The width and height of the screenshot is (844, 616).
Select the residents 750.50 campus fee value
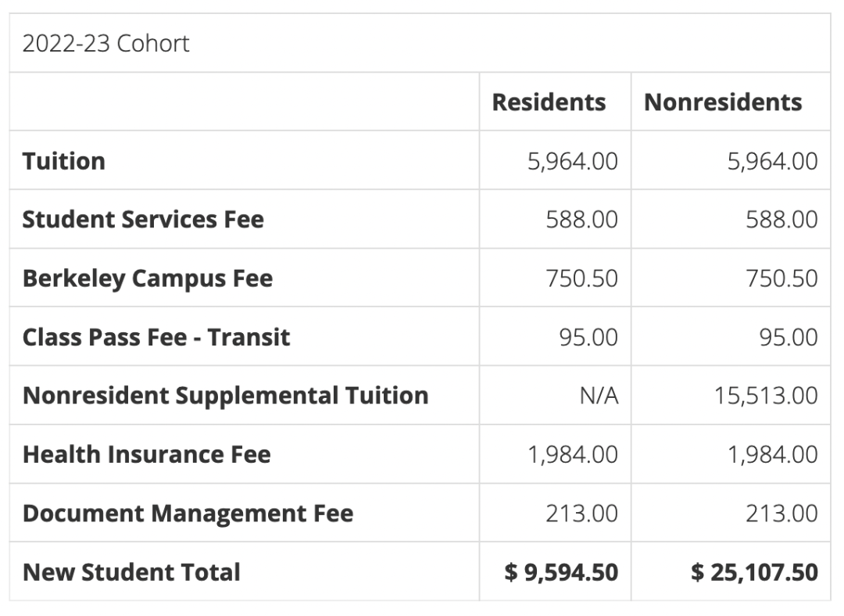tap(581, 278)
